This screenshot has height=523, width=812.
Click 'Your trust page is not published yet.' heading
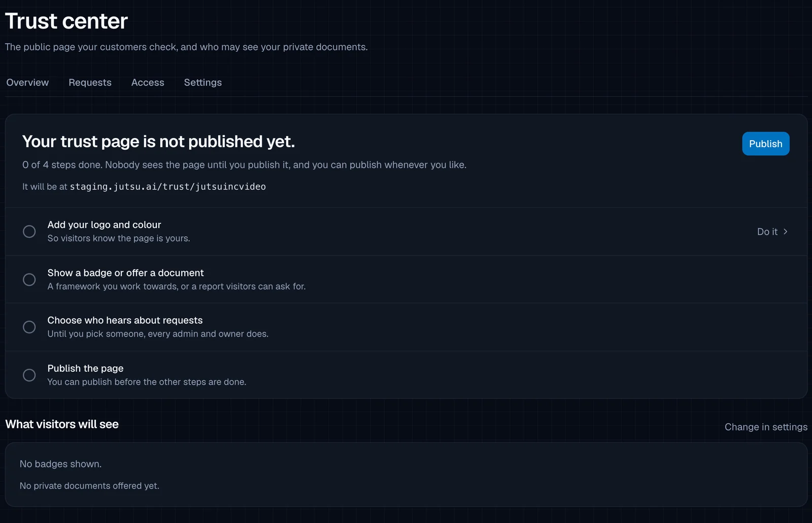(158, 141)
